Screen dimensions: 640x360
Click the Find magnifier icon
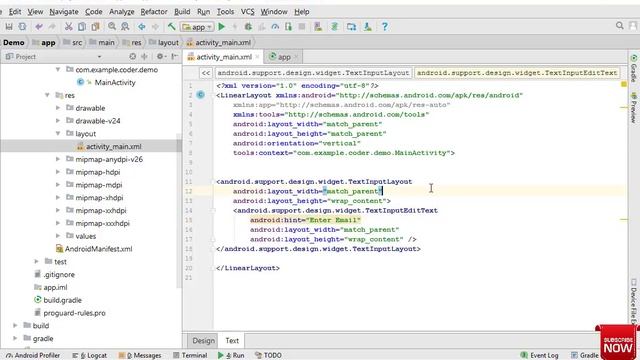(x=111, y=27)
